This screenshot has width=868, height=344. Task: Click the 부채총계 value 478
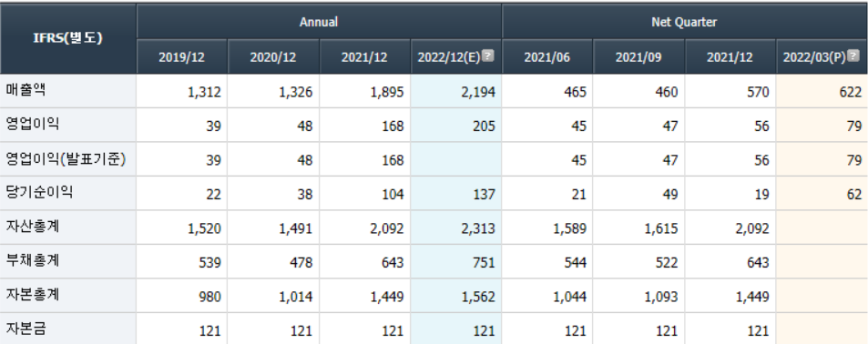pos(301,263)
